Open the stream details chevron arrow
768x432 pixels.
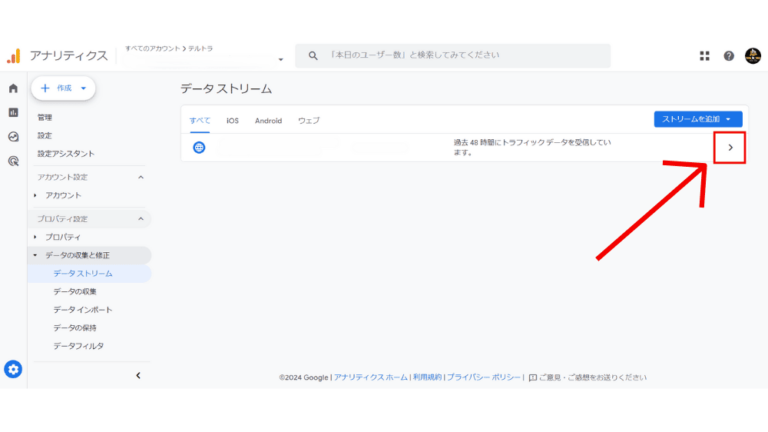pos(730,148)
